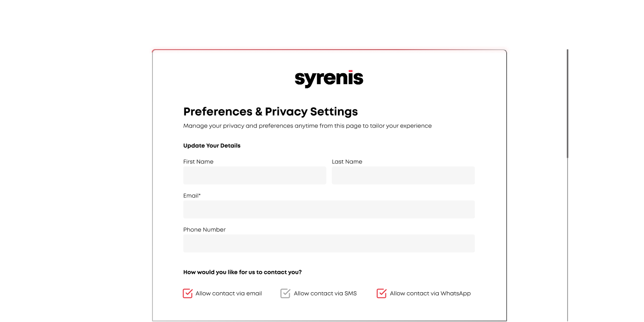
Task: Click the Email input field
Action: click(328, 209)
